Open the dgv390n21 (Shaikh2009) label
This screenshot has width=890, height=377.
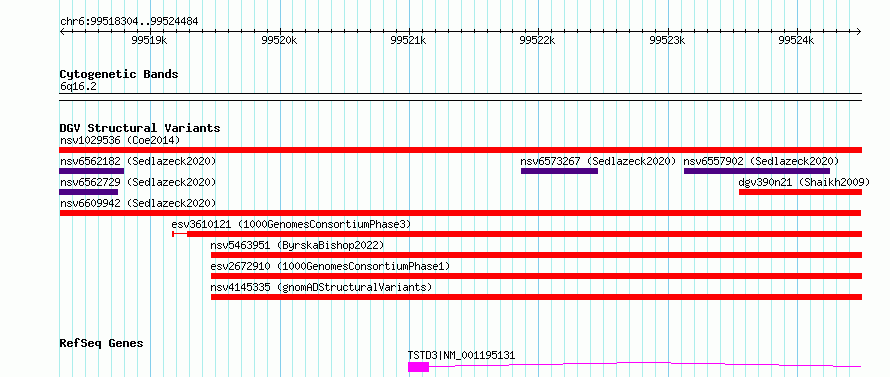click(804, 182)
